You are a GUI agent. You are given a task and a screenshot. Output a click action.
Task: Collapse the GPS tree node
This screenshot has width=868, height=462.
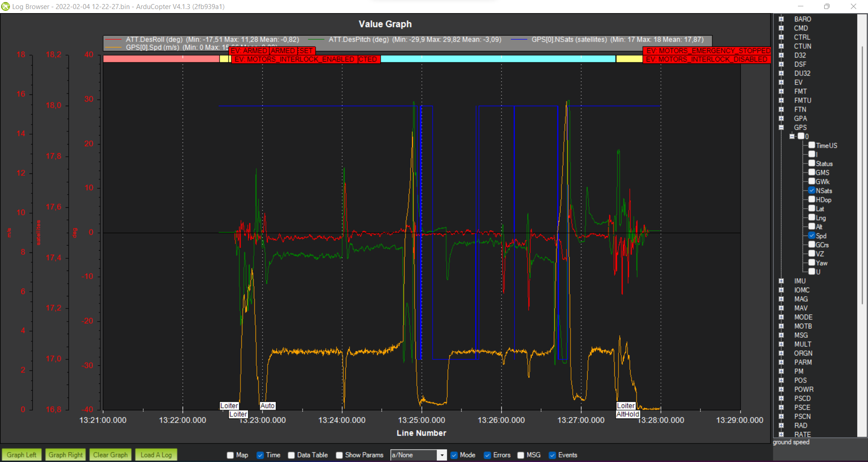[x=781, y=127]
